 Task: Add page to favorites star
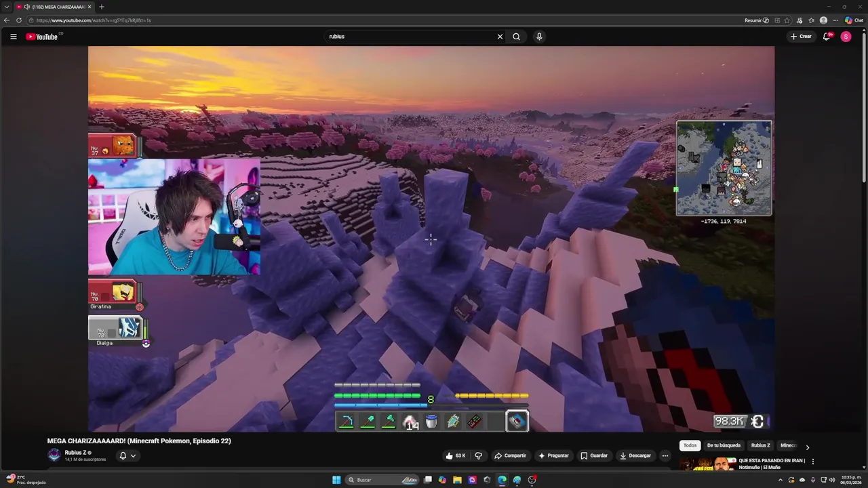(788, 20)
